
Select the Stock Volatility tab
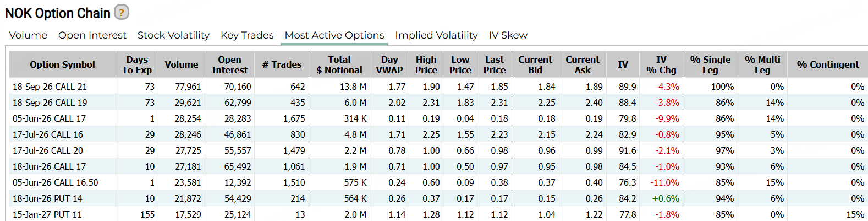click(x=173, y=35)
